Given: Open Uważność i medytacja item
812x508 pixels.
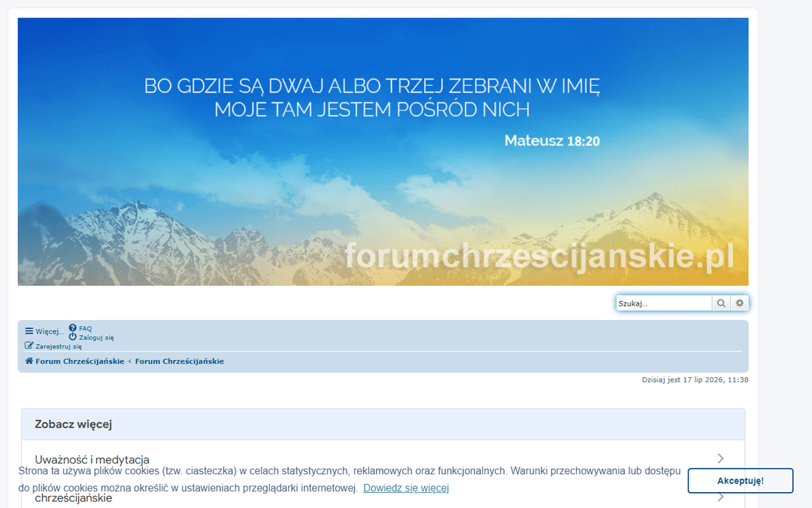Looking at the screenshot, I should pyautogui.click(x=92, y=459).
